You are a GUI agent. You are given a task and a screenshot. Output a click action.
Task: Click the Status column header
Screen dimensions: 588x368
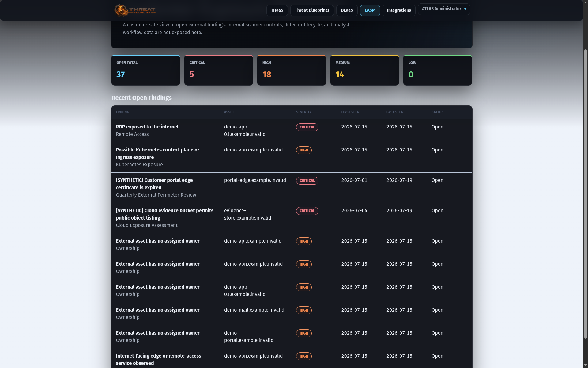click(x=437, y=112)
